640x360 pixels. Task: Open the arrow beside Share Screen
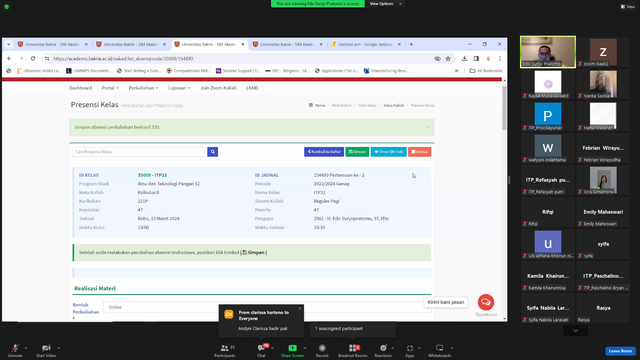304,348
